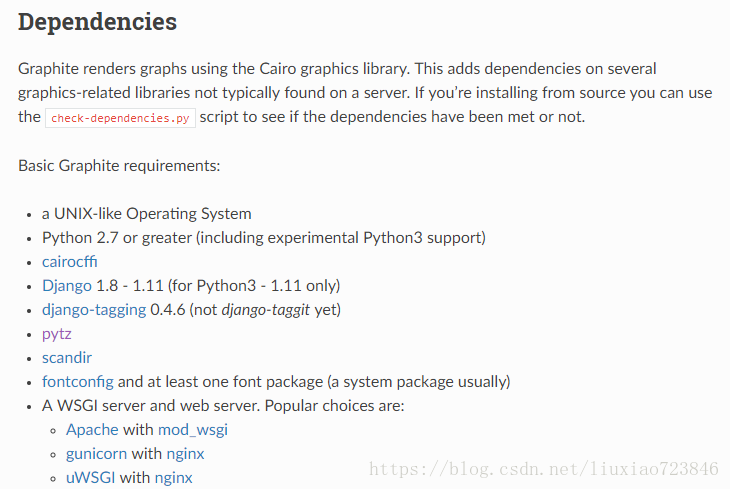The width and height of the screenshot is (730, 489).
Task: Click the check-dependencies.py code snippet
Action: click(120, 118)
